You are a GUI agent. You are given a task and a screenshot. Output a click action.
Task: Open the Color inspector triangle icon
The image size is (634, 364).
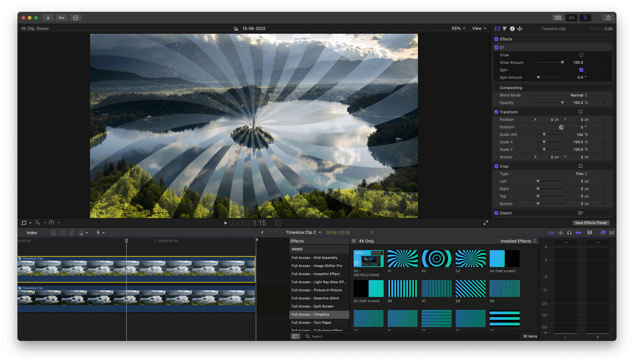pyautogui.click(x=505, y=29)
